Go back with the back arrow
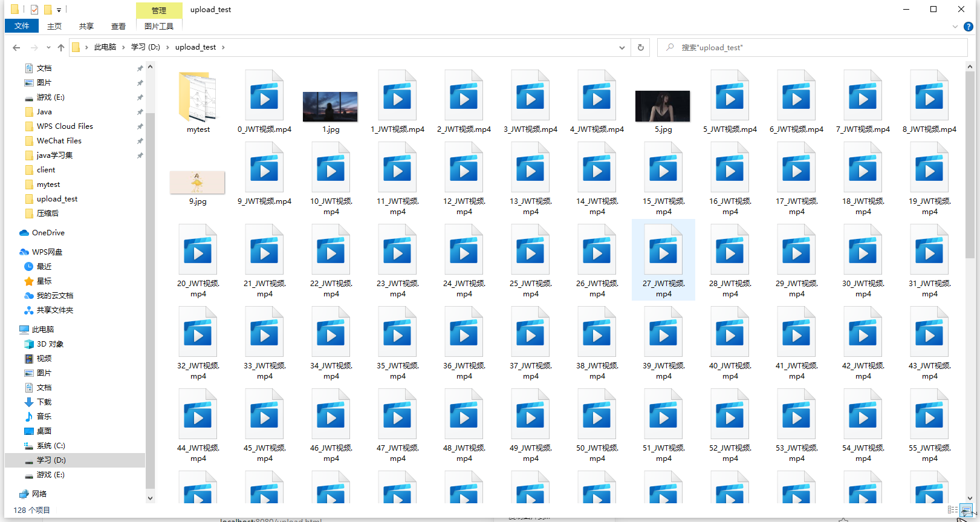The width and height of the screenshot is (980, 522). point(16,47)
